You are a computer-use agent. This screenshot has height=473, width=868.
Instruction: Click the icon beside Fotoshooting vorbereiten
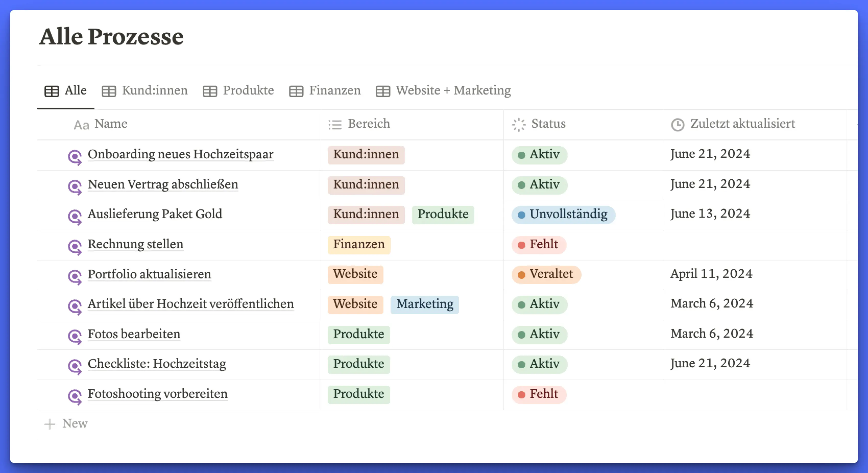[75, 396]
